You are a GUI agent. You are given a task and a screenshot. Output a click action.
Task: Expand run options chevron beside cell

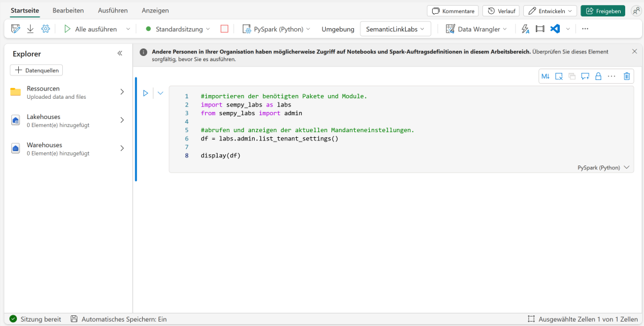tap(160, 93)
